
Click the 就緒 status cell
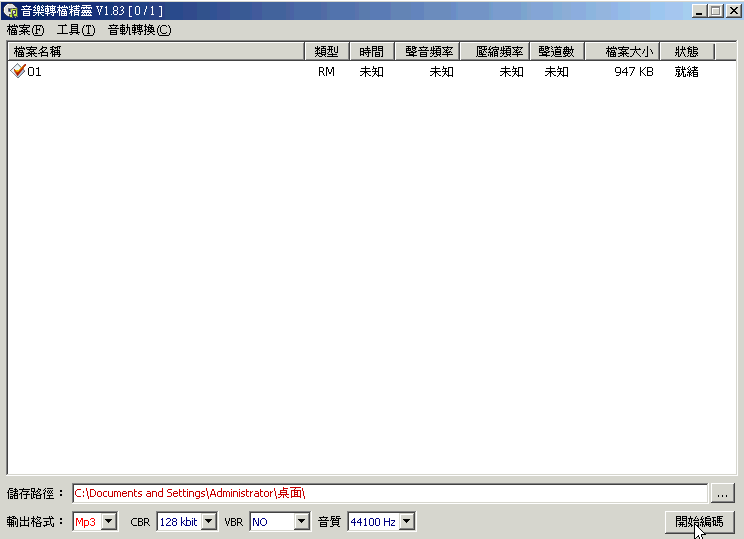point(687,72)
